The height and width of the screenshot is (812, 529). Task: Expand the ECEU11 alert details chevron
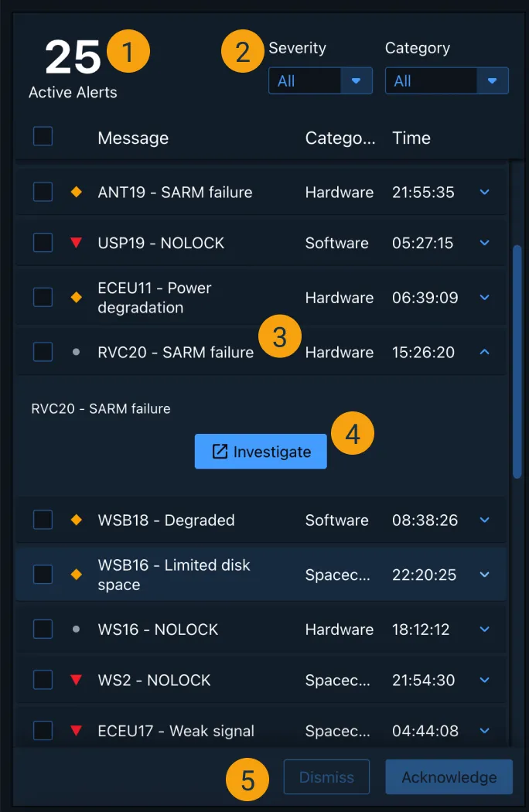click(x=484, y=297)
